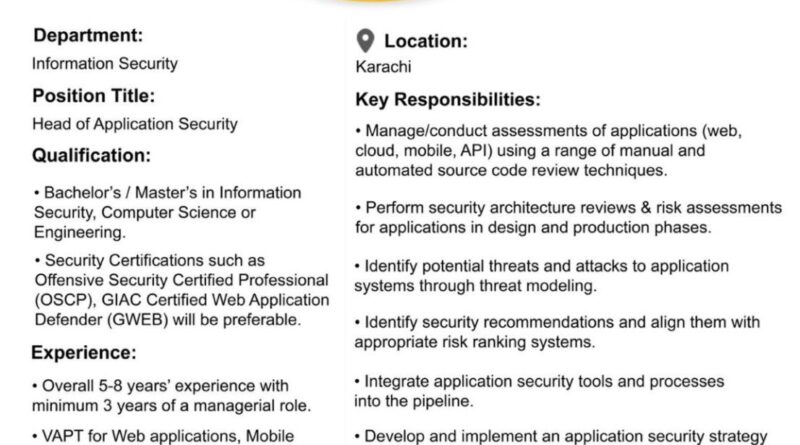Click the "Experience:" heading
The width and height of the screenshot is (800, 445).
coord(84,353)
